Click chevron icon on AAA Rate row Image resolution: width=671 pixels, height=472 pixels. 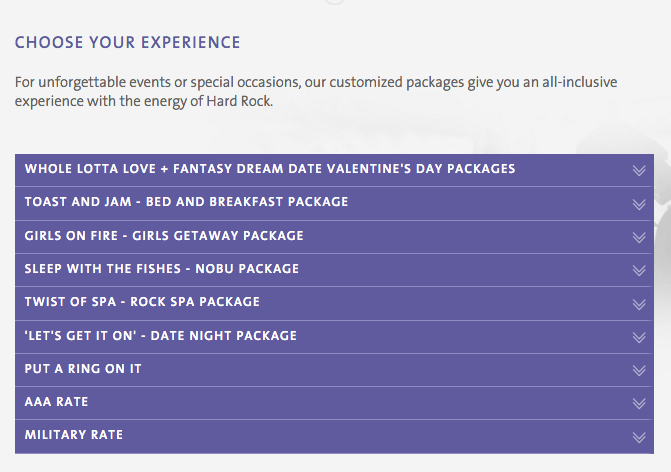click(x=639, y=403)
